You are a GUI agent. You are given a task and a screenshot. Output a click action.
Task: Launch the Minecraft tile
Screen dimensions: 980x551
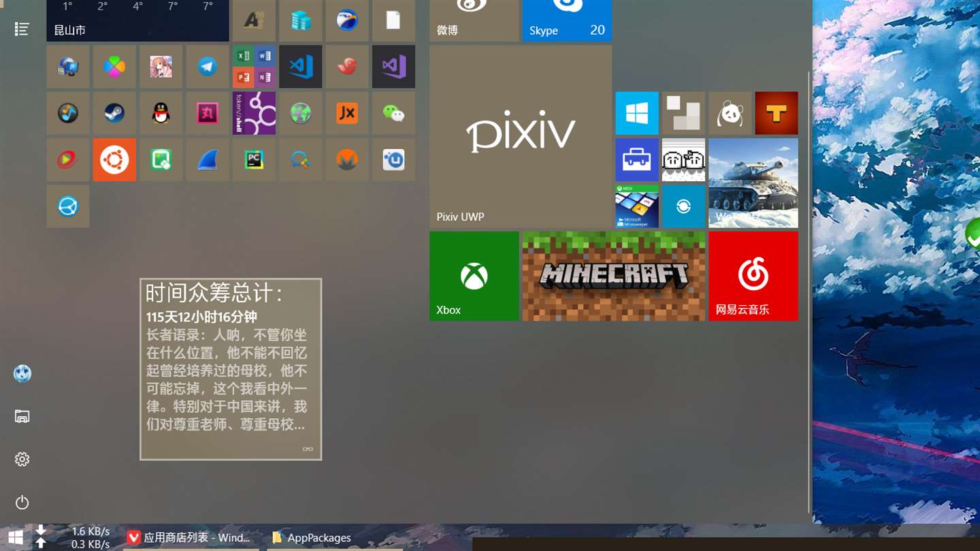pos(614,276)
